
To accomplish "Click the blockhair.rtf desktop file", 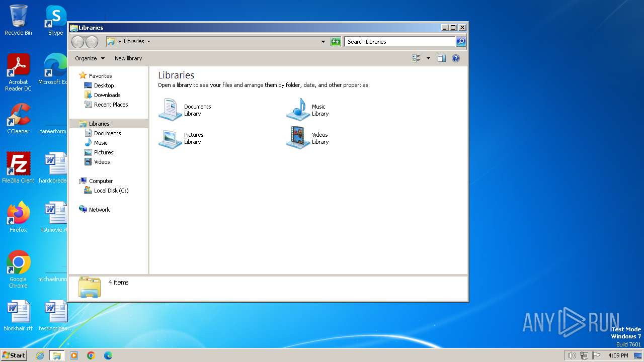I will 18,316.
